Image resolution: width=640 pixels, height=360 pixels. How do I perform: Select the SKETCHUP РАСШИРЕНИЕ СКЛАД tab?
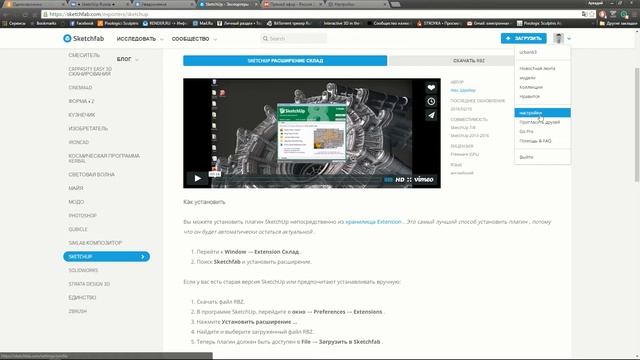click(285, 60)
